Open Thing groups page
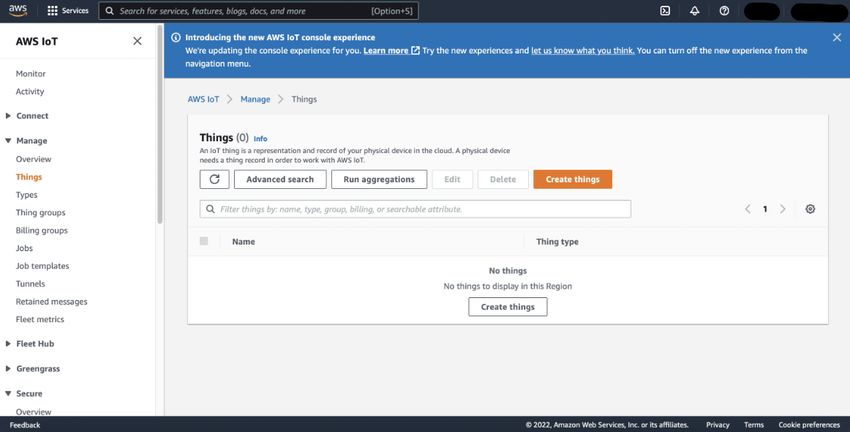The width and height of the screenshot is (850, 432). click(40, 212)
